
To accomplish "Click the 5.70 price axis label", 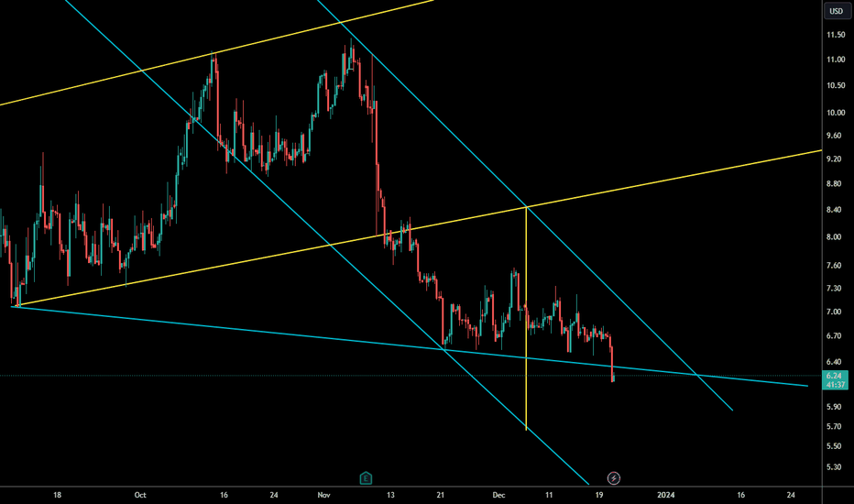I will pyautogui.click(x=834, y=427).
